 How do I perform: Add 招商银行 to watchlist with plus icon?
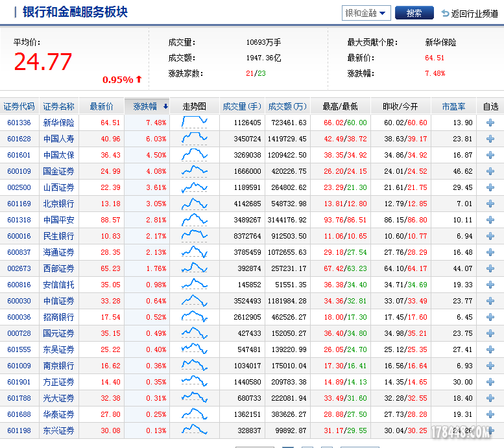(490, 317)
